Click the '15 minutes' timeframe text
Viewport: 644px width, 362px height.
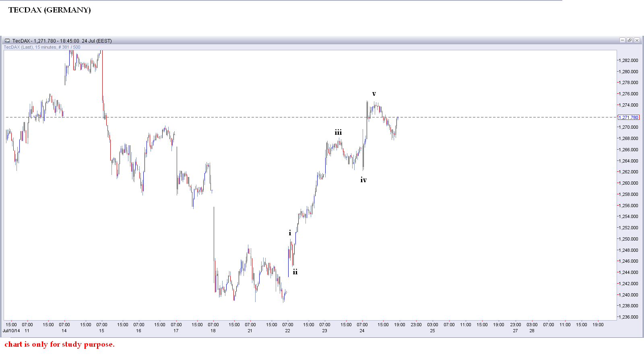pyautogui.click(x=44, y=47)
